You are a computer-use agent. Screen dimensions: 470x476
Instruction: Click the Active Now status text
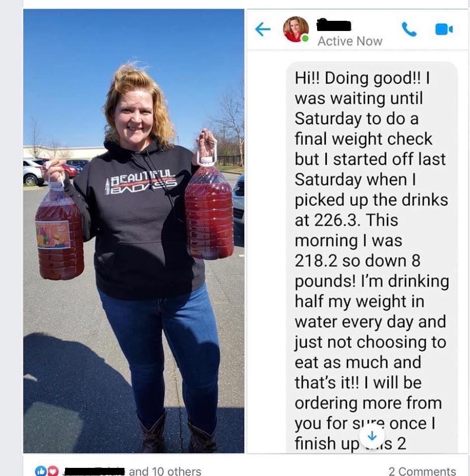pyautogui.click(x=350, y=41)
